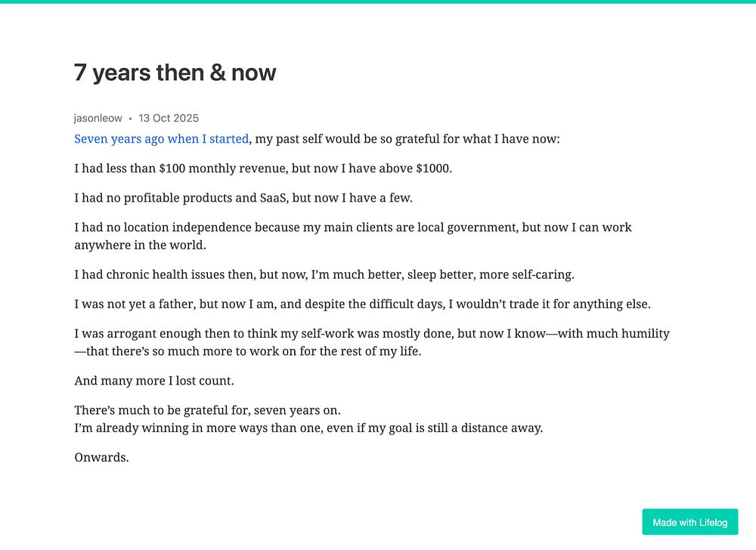Click "There's much to be grateful for" line

tap(207, 410)
